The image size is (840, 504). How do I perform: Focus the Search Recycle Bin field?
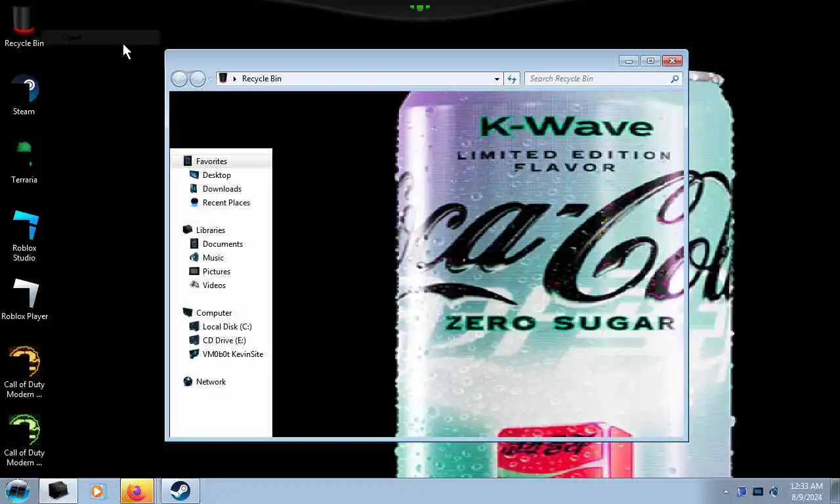click(x=604, y=79)
